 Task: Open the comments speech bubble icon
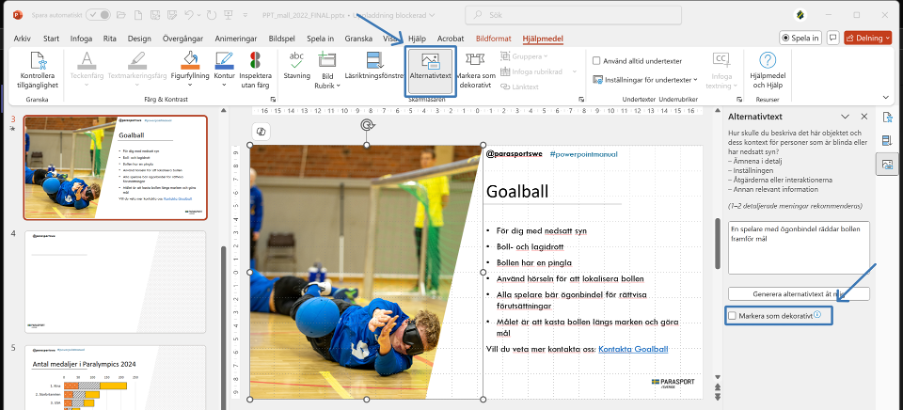833,38
